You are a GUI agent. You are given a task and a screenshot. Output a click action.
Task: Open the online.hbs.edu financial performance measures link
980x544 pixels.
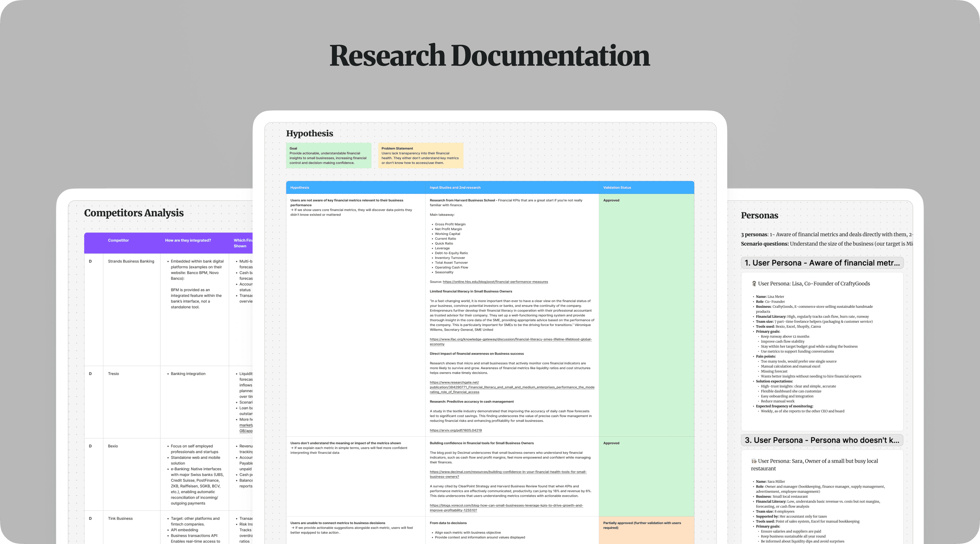[495, 282]
